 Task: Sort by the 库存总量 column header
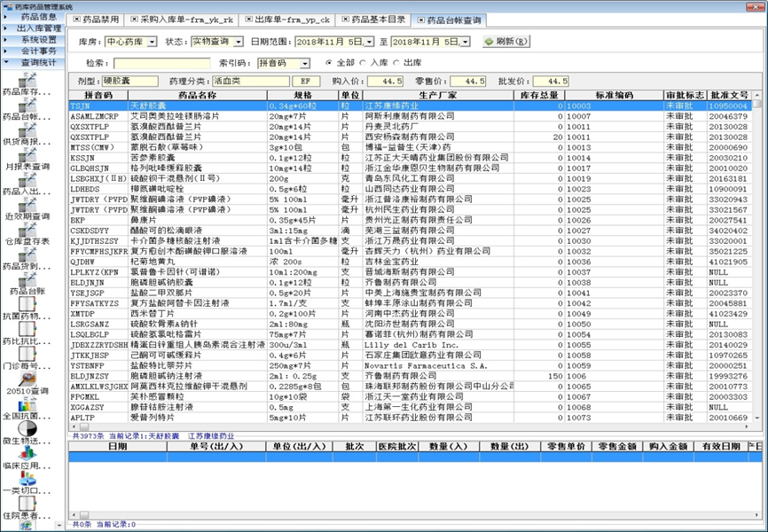click(539, 95)
